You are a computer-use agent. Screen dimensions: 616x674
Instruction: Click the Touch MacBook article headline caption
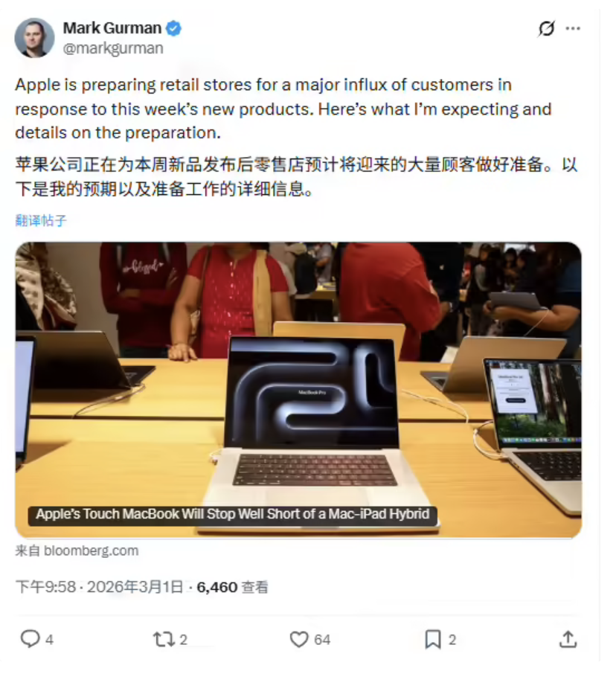click(x=233, y=514)
